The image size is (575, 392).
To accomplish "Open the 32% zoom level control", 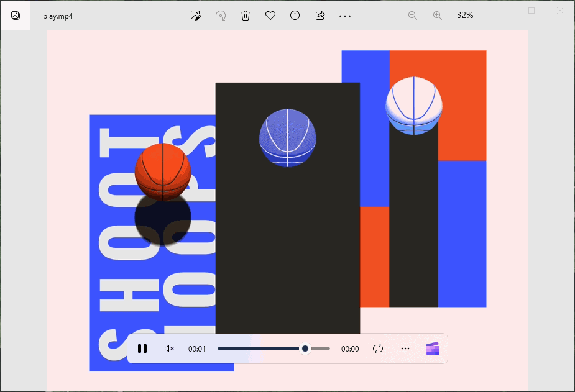I will click(464, 15).
